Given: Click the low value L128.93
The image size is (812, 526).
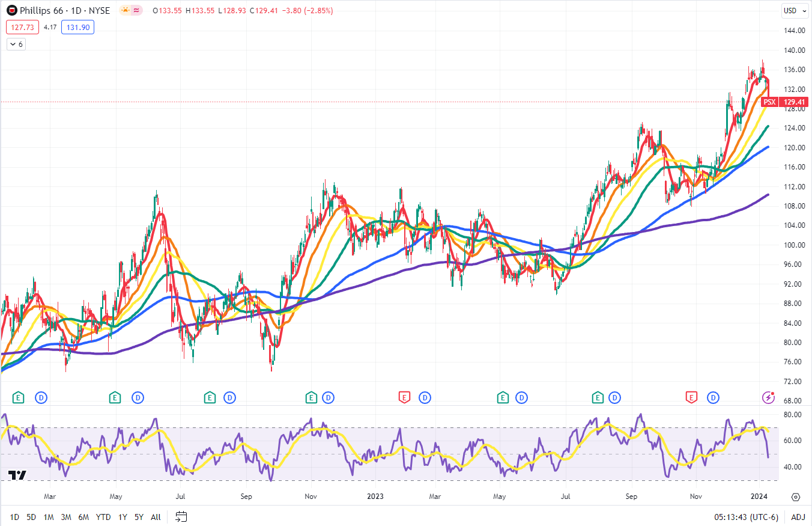Looking at the screenshot, I should [x=233, y=11].
